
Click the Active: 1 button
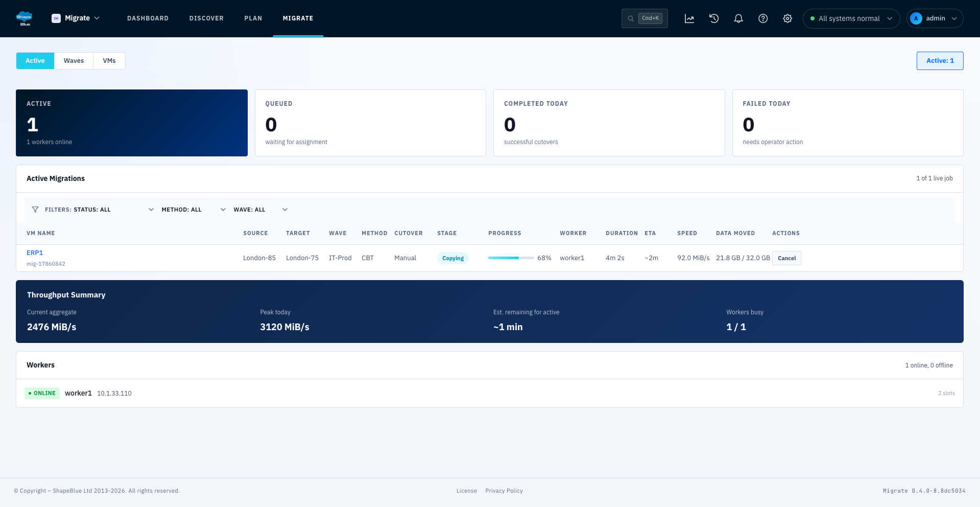[940, 61]
